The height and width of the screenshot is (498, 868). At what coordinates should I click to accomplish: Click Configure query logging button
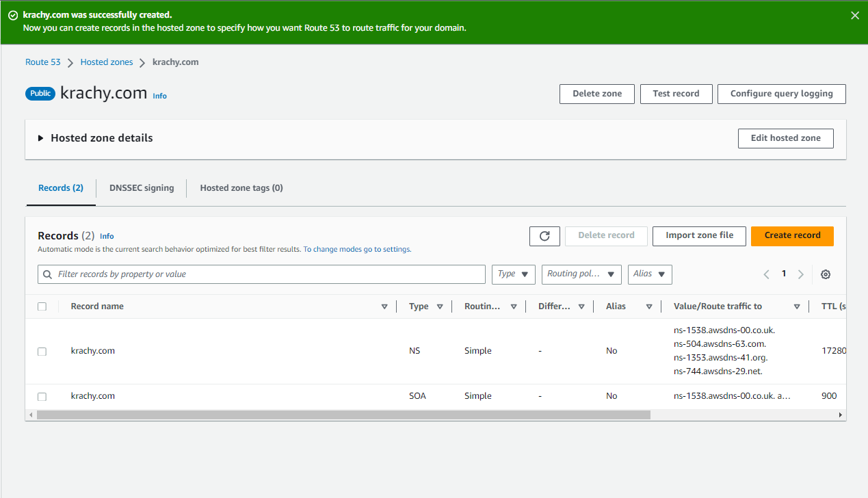[781, 94]
